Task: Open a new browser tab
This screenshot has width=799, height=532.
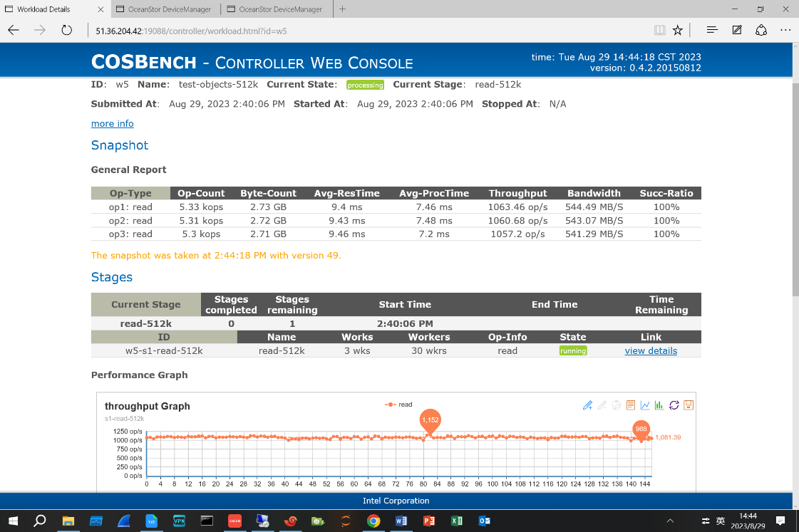Action: (x=342, y=9)
